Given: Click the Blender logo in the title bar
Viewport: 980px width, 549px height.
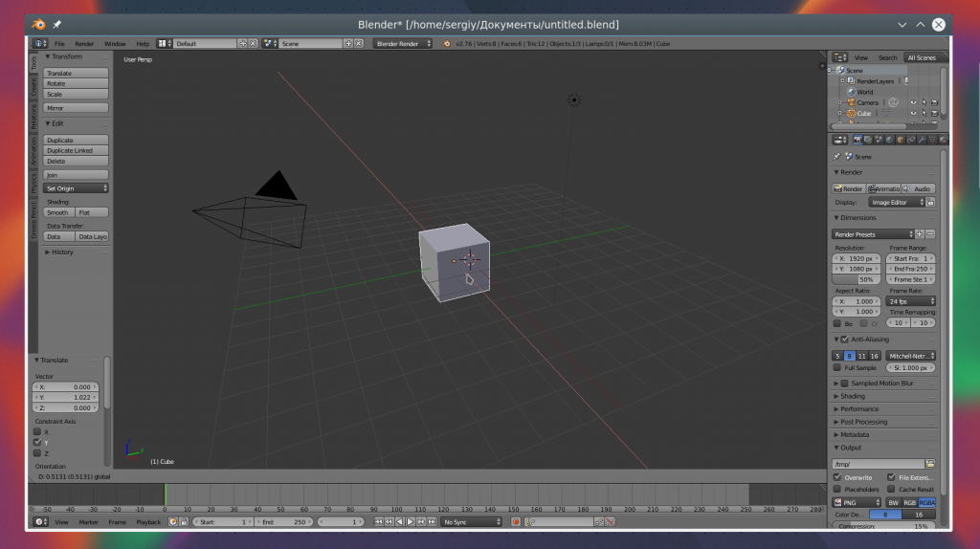Looking at the screenshot, I should (37, 24).
